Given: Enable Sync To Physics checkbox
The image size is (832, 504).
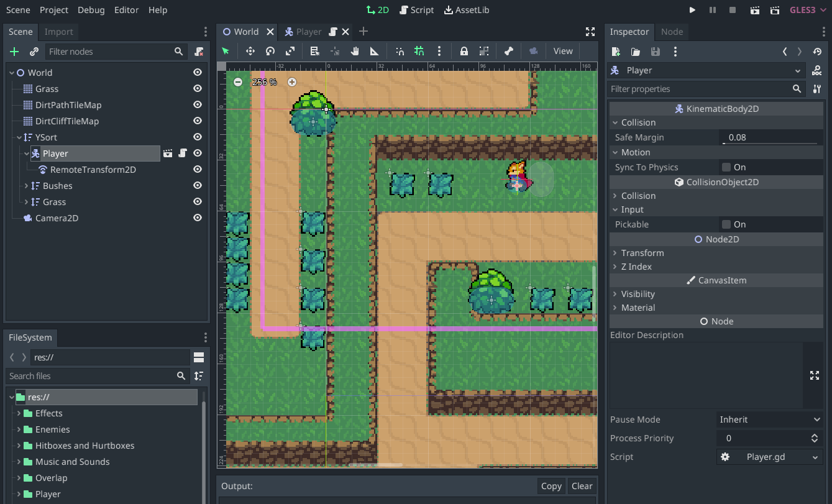Looking at the screenshot, I should point(726,167).
